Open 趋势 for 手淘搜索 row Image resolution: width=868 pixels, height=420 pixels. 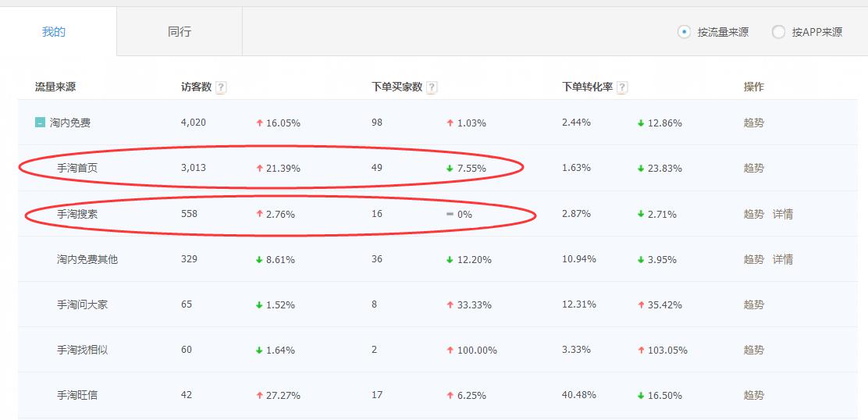(753, 214)
